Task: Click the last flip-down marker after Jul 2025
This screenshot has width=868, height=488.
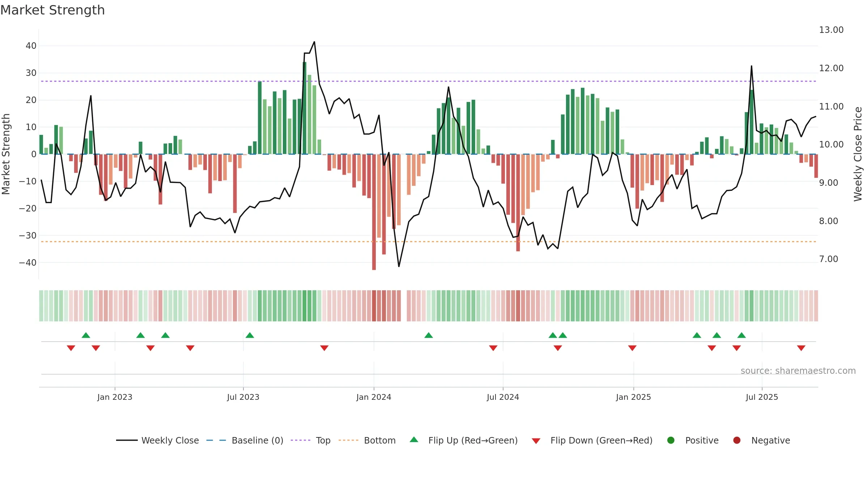Action: [x=801, y=348]
